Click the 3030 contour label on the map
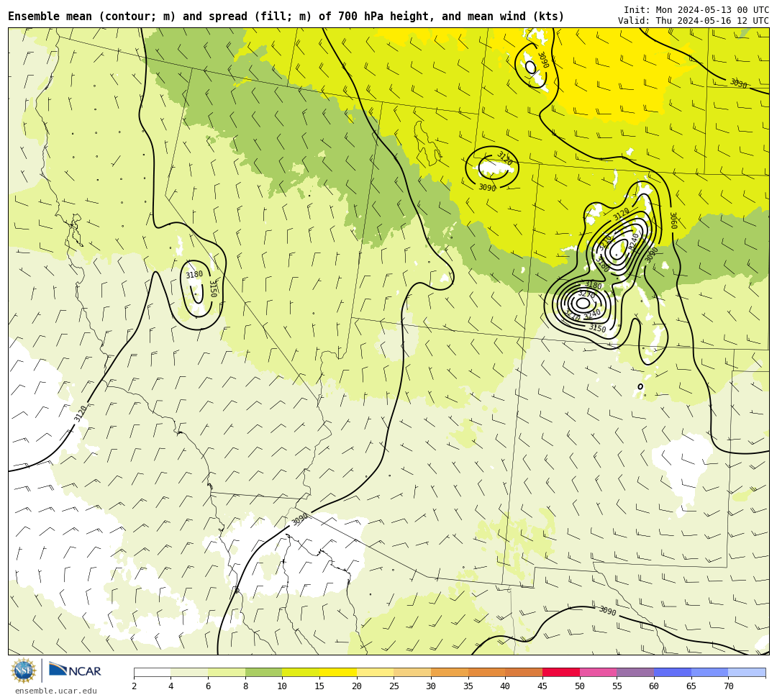 pos(738,83)
